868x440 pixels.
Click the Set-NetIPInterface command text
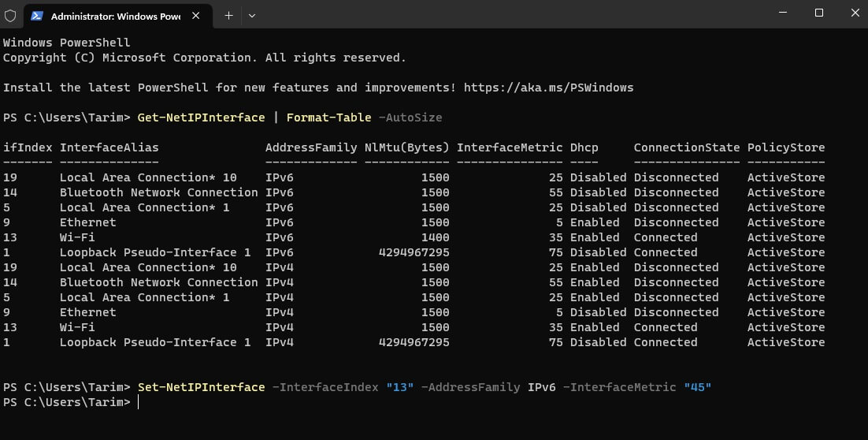(x=201, y=387)
